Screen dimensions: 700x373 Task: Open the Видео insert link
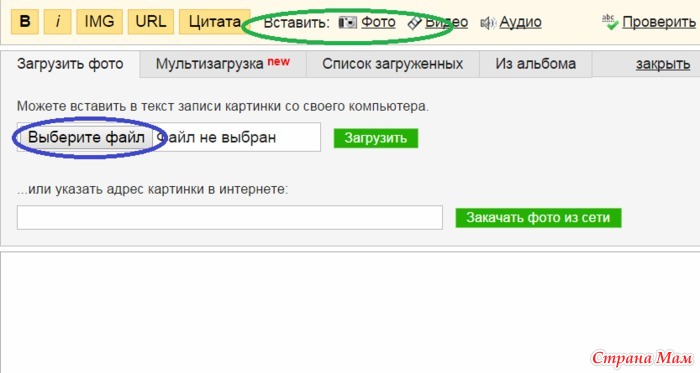[446, 22]
